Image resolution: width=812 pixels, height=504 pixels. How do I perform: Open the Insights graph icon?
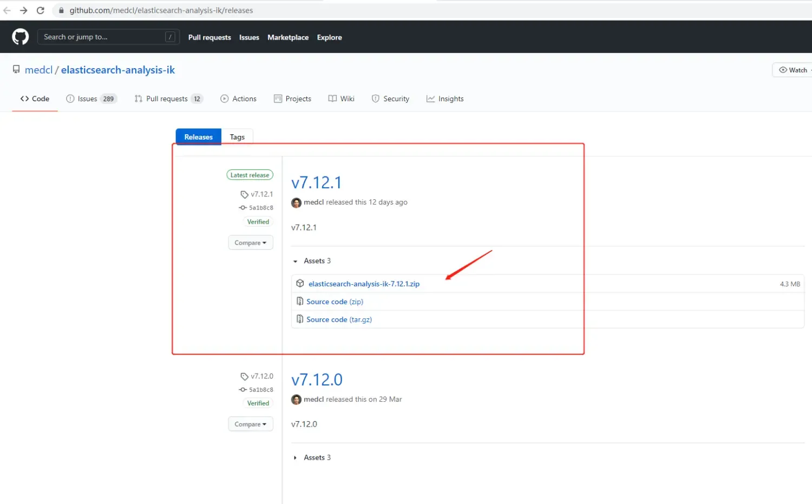coord(430,99)
